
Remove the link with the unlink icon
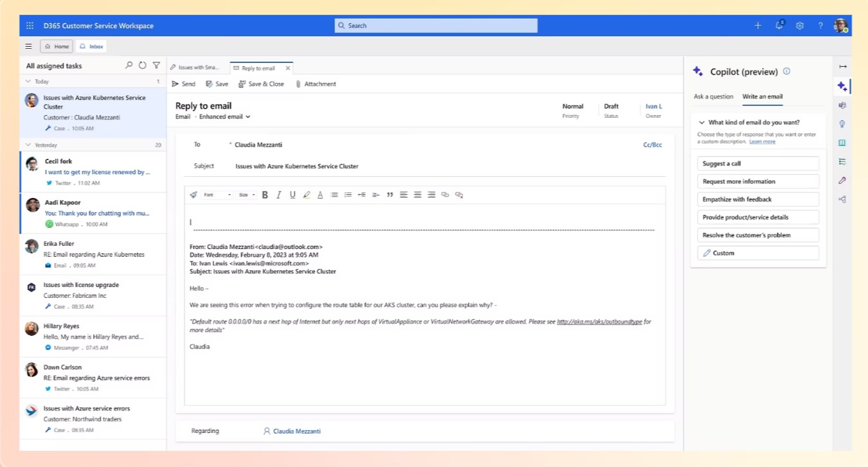(459, 195)
